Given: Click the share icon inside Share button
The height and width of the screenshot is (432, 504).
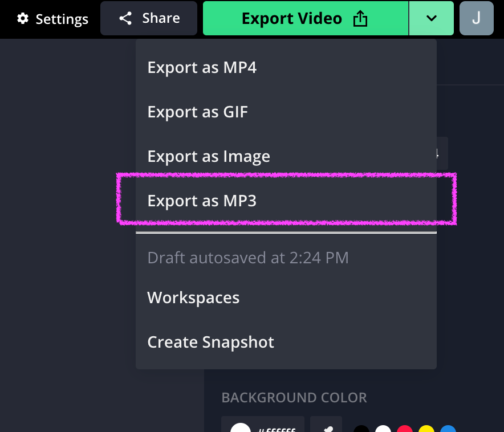Looking at the screenshot, I should pyautogui.click(x=125, y=19).
